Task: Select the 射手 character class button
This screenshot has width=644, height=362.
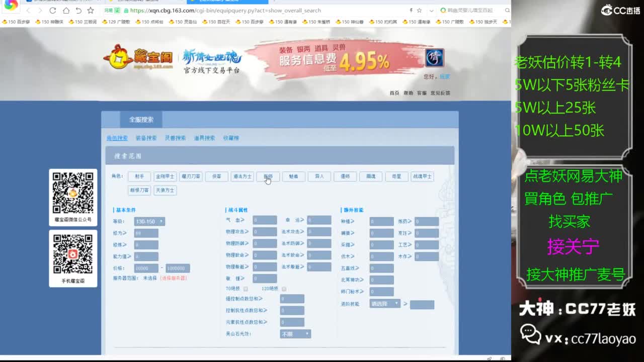Action: [x=139, y=176]
